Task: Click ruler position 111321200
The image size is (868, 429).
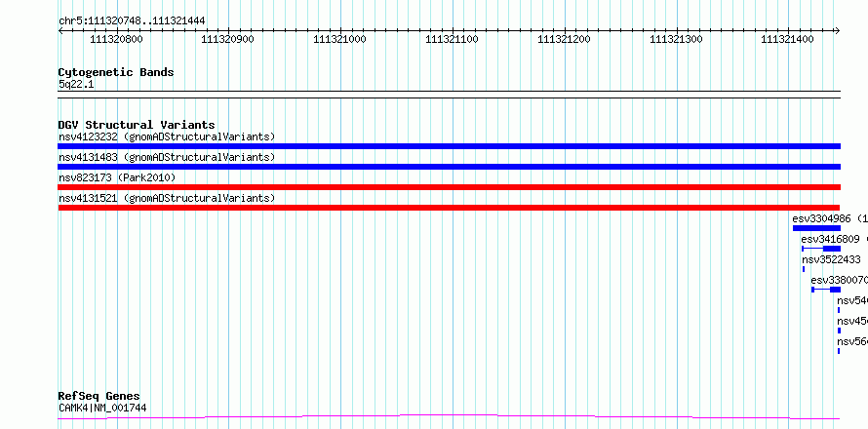Action: [x=564, y=39]
